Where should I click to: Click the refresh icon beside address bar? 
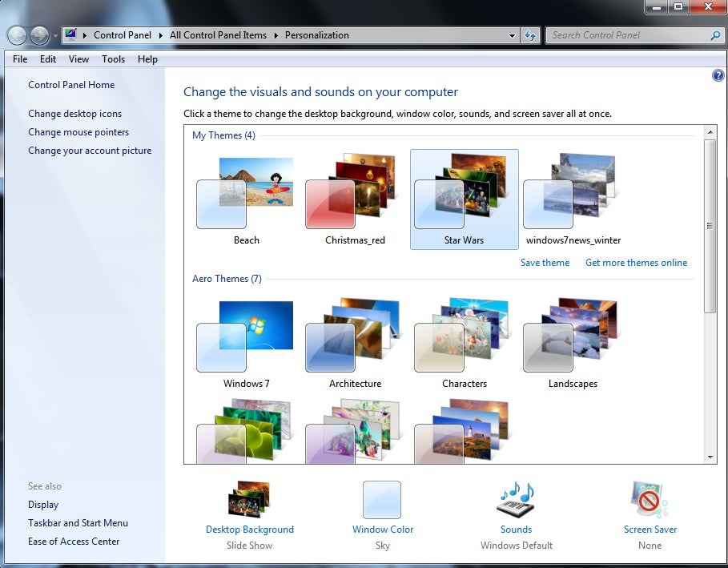(530, 35)
